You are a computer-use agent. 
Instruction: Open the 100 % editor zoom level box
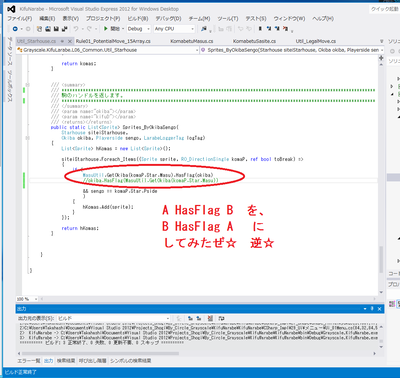click(27, 299)
